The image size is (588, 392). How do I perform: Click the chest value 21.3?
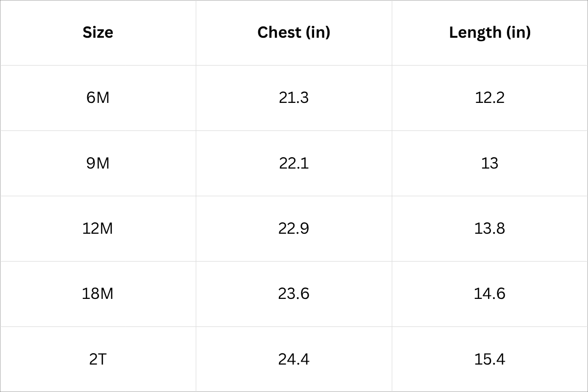294,98
